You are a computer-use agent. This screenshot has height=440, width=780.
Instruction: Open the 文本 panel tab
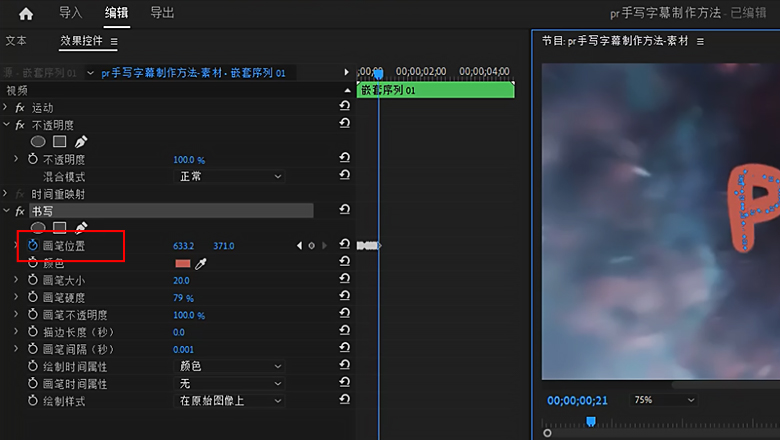pos(16,41)
